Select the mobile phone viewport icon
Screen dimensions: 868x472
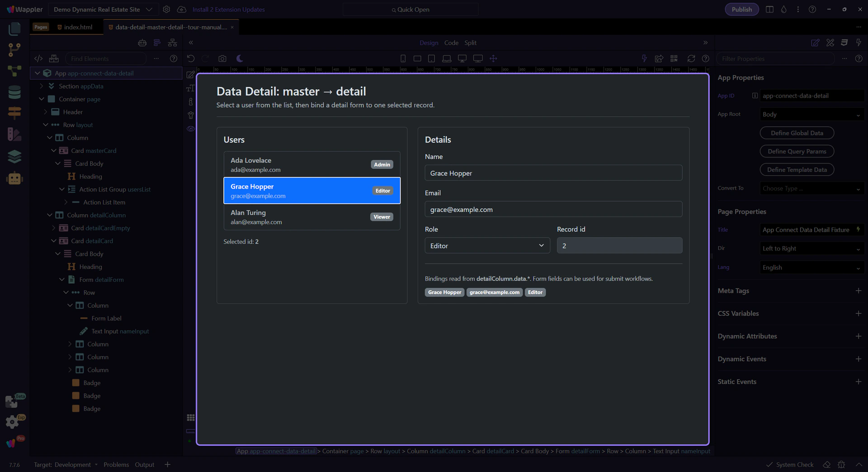pyautogui.click(x=403, y=58)
